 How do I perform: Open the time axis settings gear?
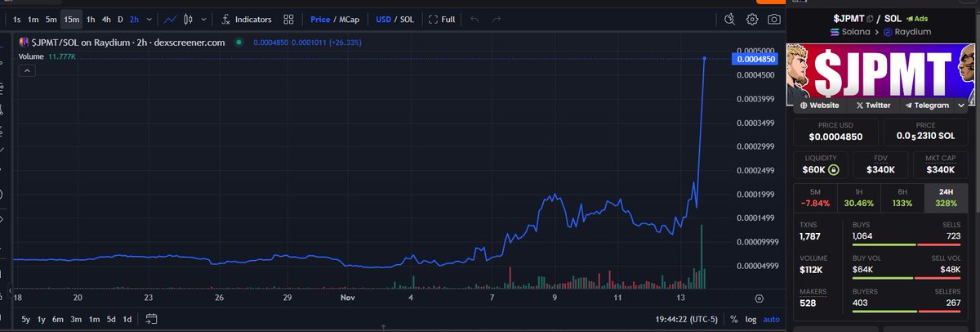click(x=759, y=298)
